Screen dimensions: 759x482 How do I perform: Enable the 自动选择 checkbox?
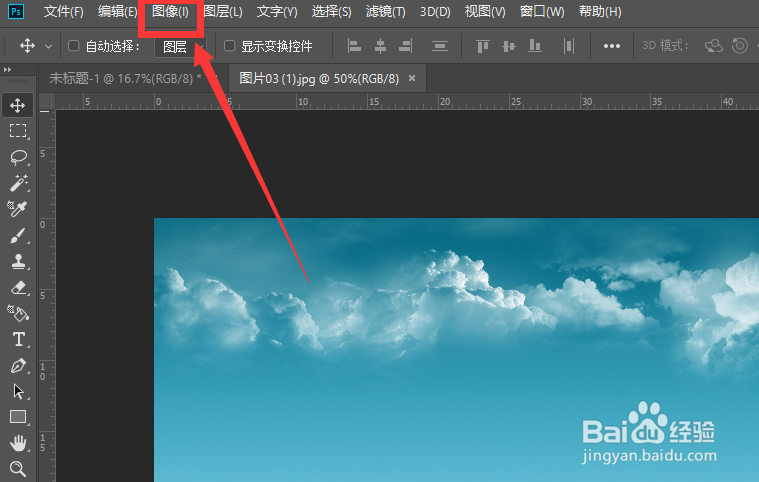pos(74,46)
